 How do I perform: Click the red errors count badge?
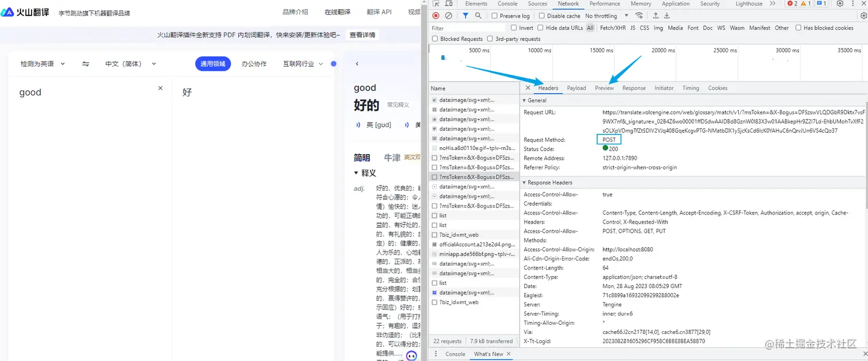[792, 3]
